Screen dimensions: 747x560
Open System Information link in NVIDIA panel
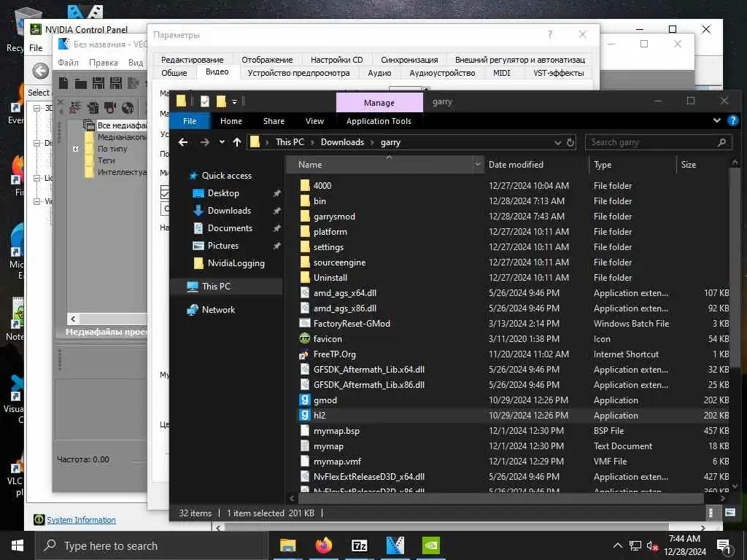click(x=81, y=520)
